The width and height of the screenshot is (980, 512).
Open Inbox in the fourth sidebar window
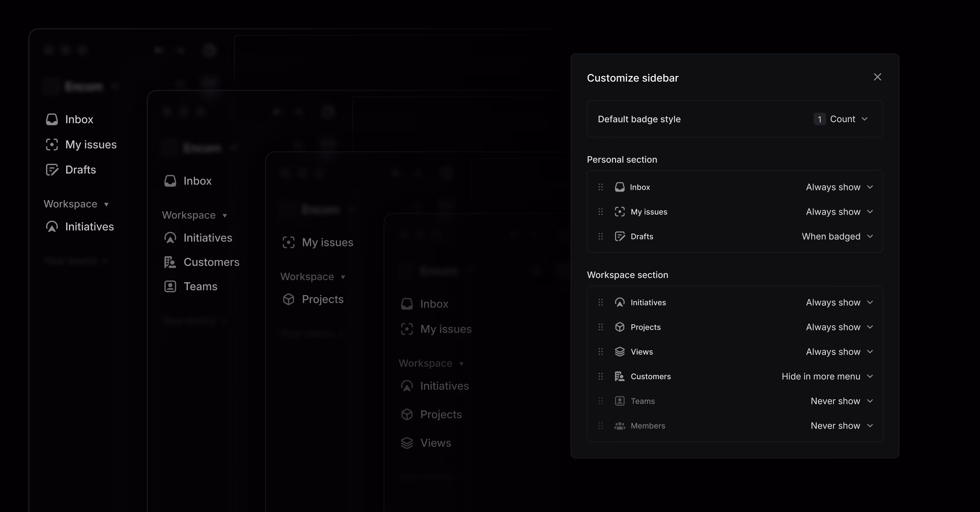pos(425,304)
